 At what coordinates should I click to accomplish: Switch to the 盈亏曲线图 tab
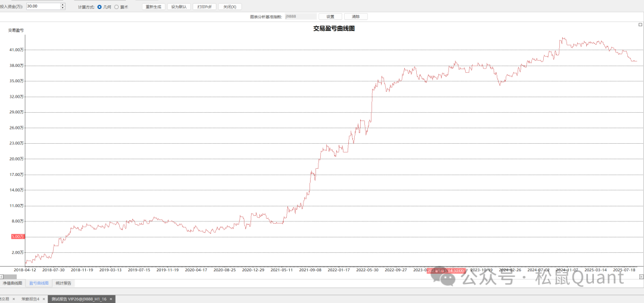click(x=39, y=283)
